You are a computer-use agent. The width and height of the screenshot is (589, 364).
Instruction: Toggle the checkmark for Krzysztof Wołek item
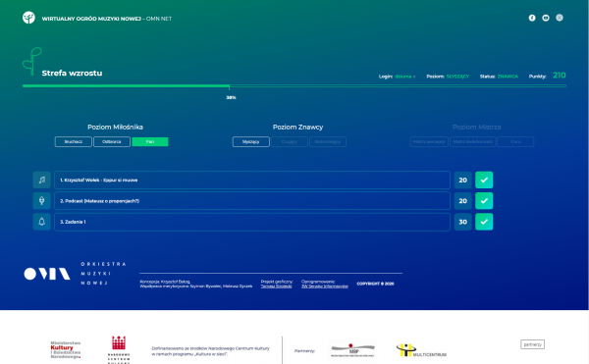point(484,181)
